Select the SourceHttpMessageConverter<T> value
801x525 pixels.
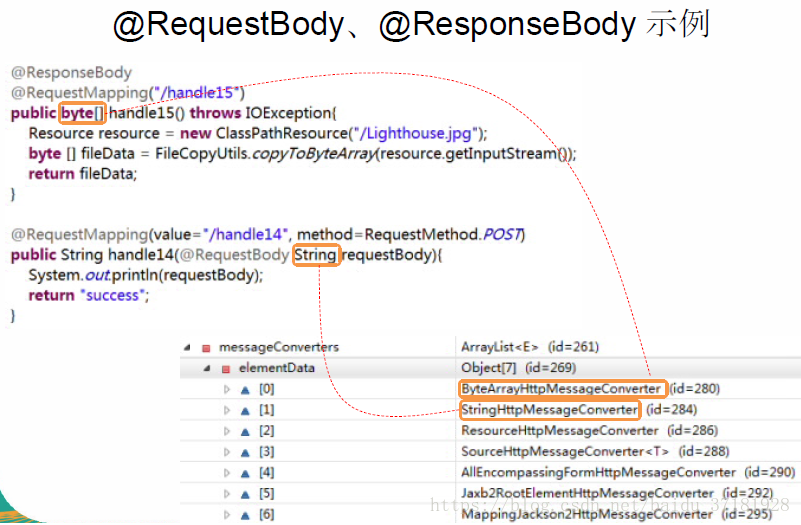(565, 451)
